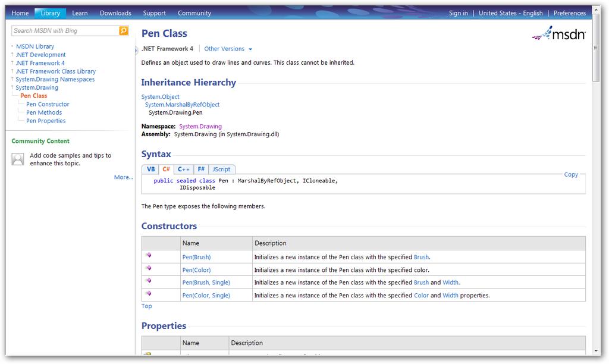609x364 pixels.
Task: Open System.Drawing tree node
Action: click(37, 88)
